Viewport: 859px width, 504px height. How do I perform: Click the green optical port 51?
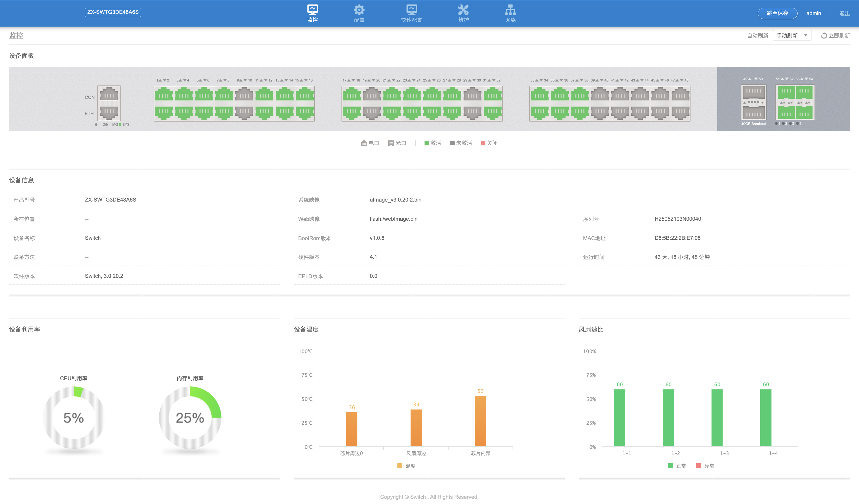786,92
